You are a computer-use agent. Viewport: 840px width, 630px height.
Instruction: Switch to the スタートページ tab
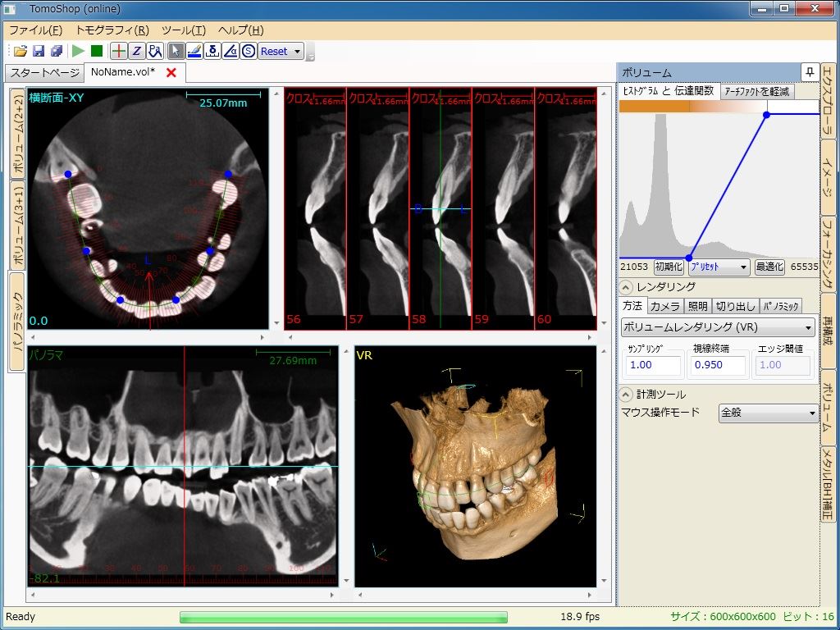44,72
